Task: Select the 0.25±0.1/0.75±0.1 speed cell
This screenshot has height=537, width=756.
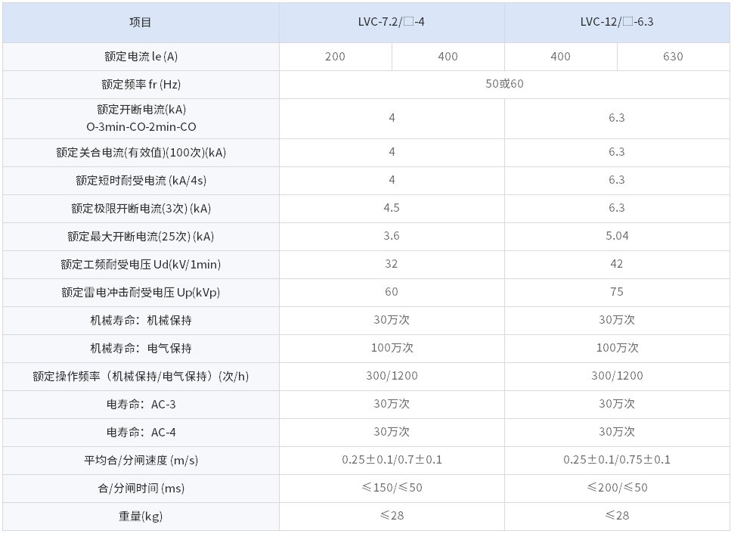Action: (x=616, y=460)
